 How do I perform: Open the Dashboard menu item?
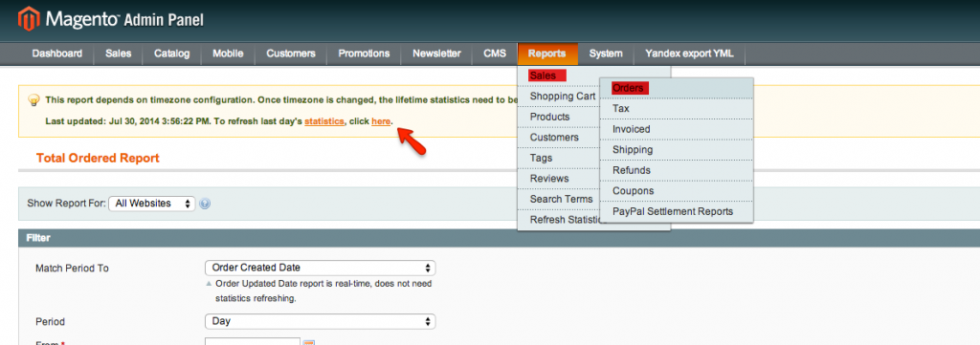pyautogui.click(x=56, y=54)
